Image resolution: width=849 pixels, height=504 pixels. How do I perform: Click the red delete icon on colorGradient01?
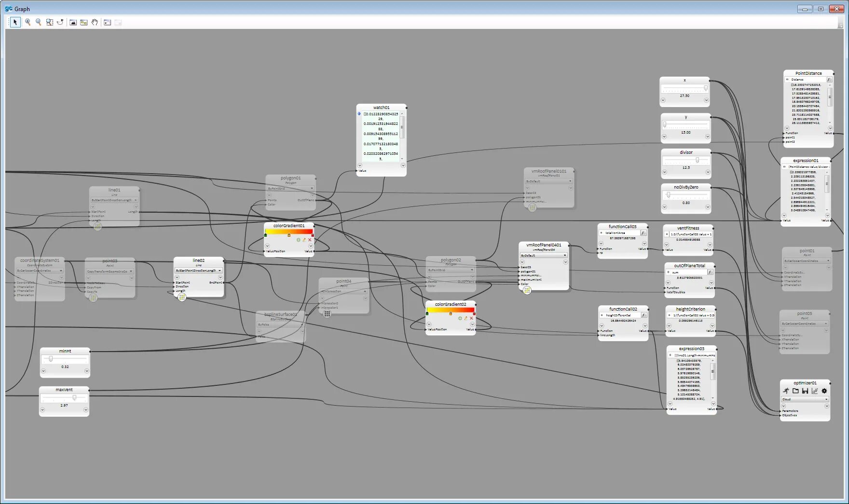(x=310, y=240)
